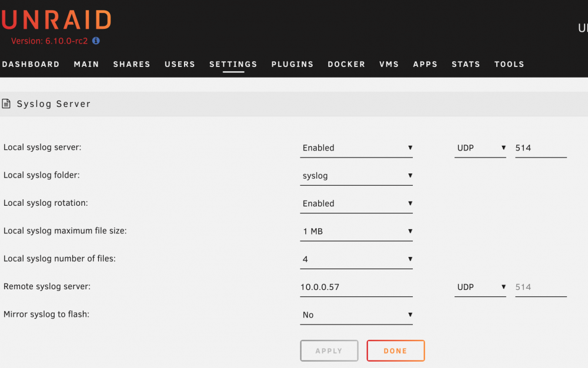Open the remote syslog UDP protocol dropdown
Image resolution: width=588 pixels, height=368 pixels.
tap(480, 287)
